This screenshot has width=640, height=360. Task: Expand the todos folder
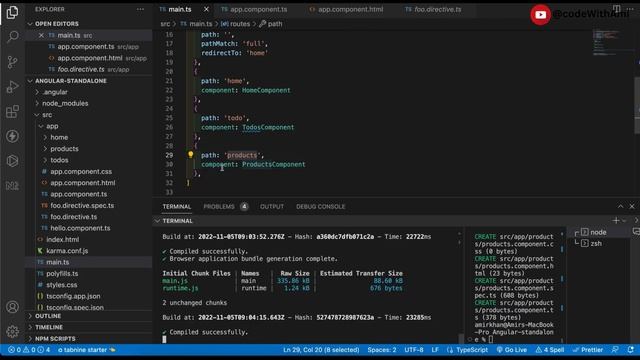click(x=59, y=160)
